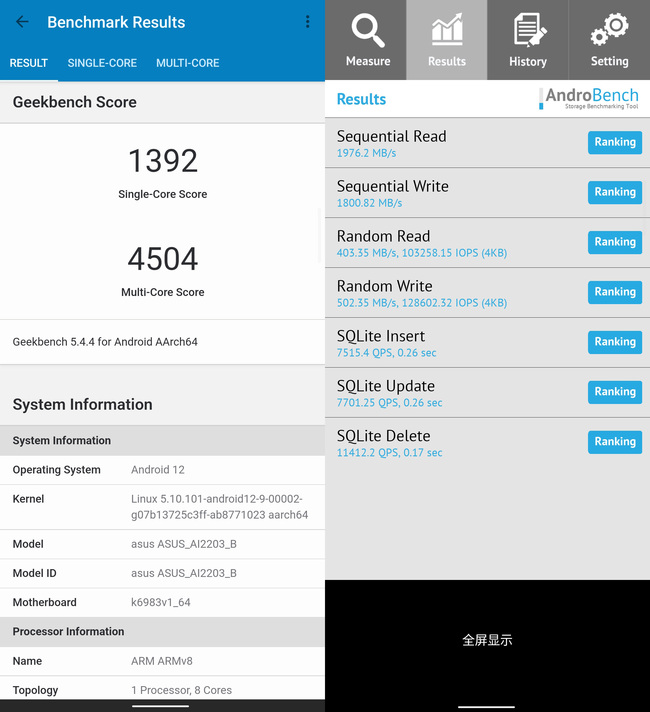650x712 pixels.
Task: Switch to the MULTI-CORE tab
Action: [x=188, y=63]
